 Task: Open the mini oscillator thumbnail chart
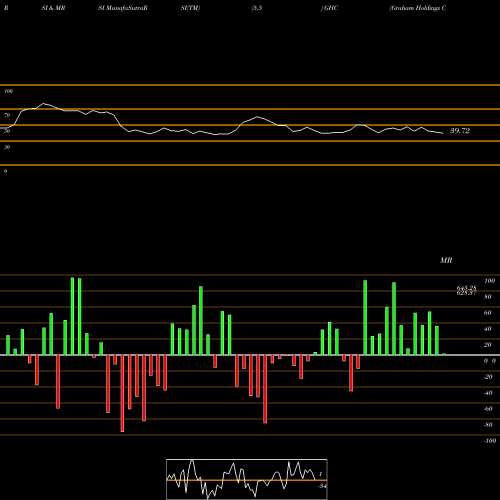[x=247, y=479]
